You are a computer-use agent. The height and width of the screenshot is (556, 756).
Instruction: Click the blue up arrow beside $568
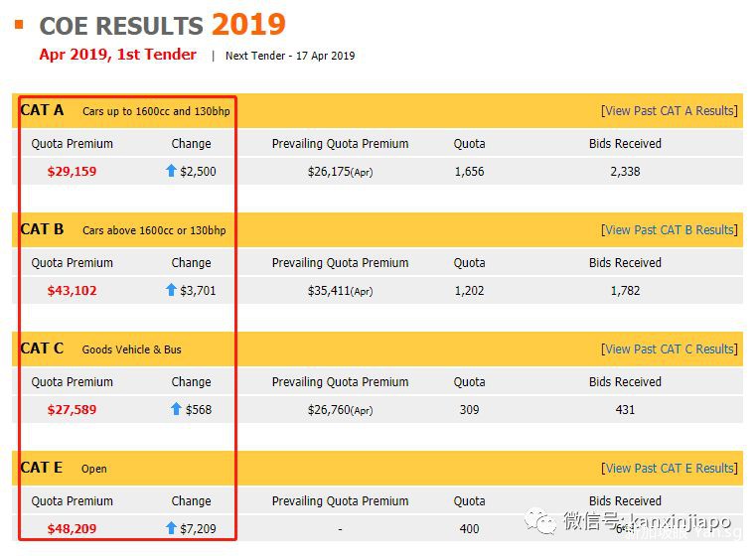click(176, 409)
